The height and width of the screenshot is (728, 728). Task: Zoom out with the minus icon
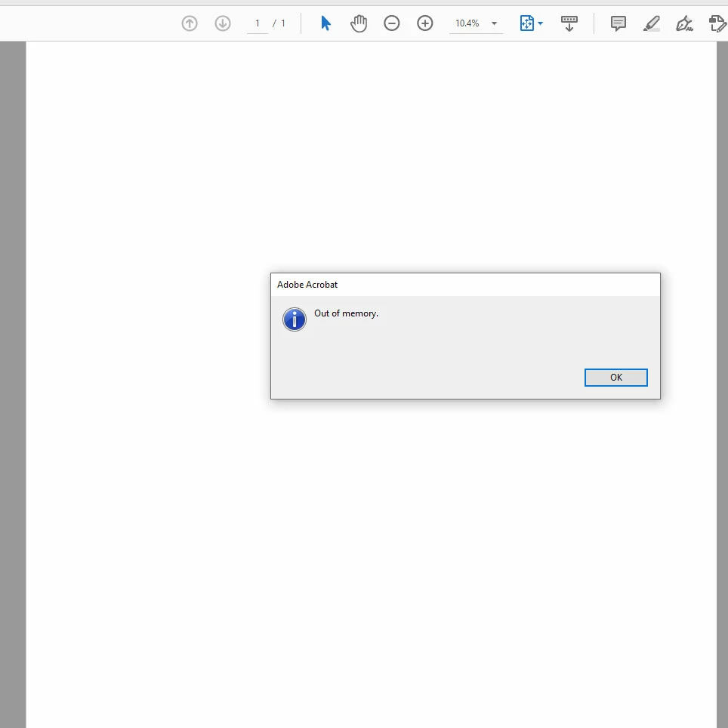point(392,23)
